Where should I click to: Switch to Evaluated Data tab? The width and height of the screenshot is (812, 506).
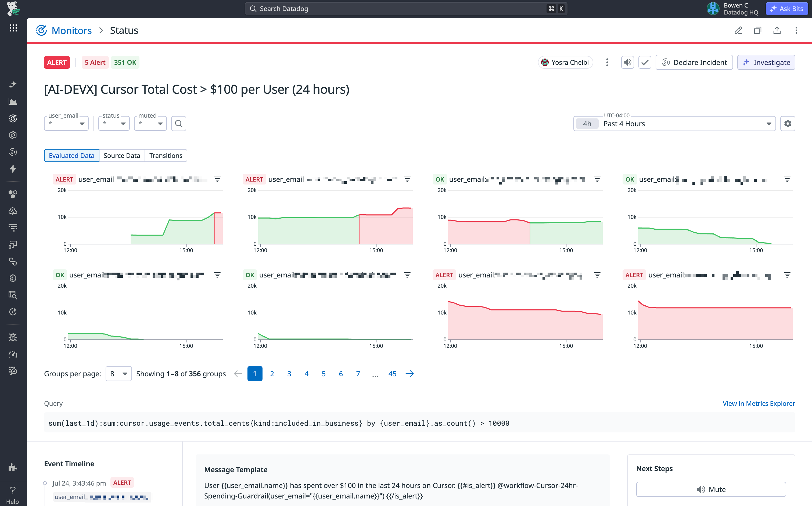(72, 156)
